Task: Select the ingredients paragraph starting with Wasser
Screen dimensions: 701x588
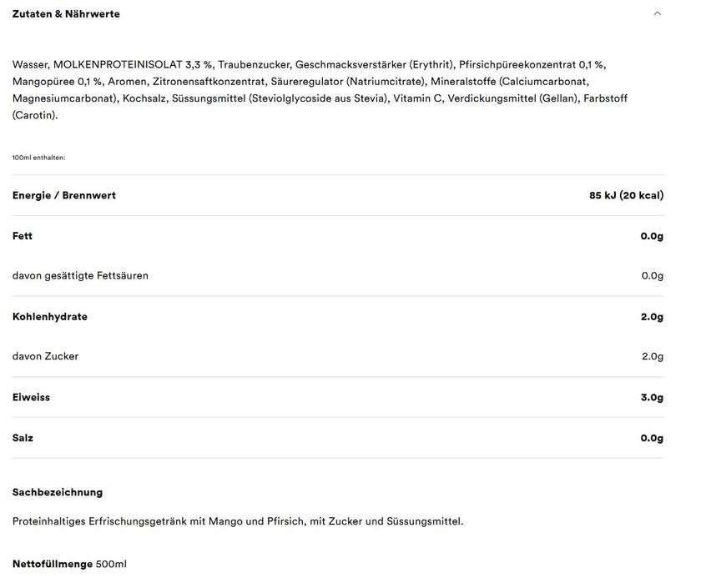Action: tap(320, 90)
